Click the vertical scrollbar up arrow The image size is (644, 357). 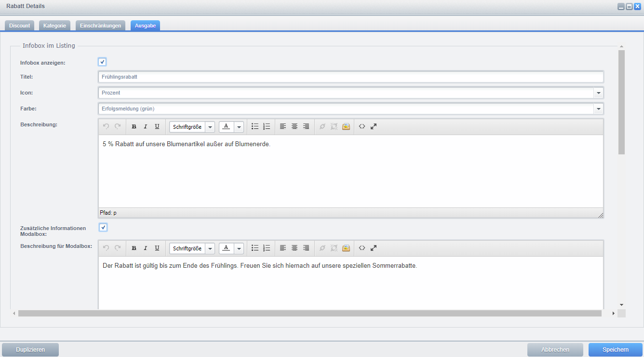621,46
